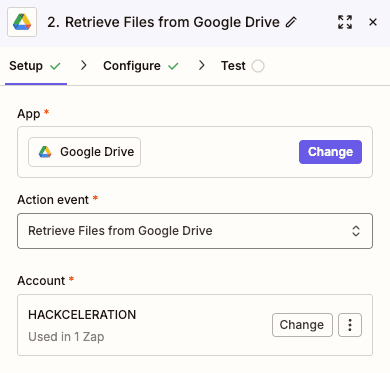Image resolution: width=390 pixels, height=373 pixels.
Task: Click the Account field label
Action: (x=41, y=281)
